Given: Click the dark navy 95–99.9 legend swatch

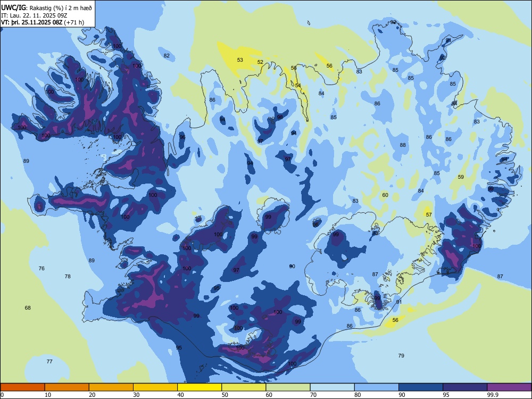Looking at the screenshot, I should pyautogui.click(x=465, y=387).
